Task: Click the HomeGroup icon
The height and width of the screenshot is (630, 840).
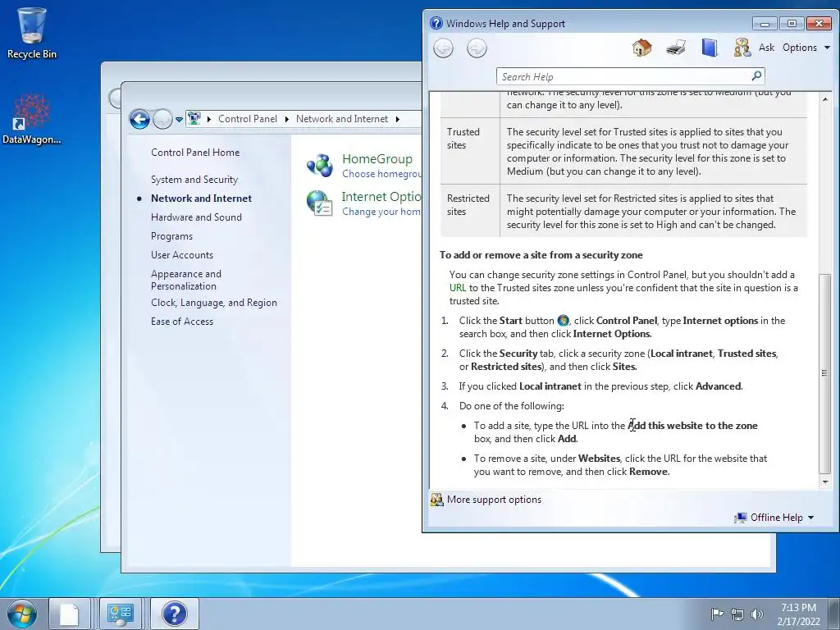Action: (320, 166)
